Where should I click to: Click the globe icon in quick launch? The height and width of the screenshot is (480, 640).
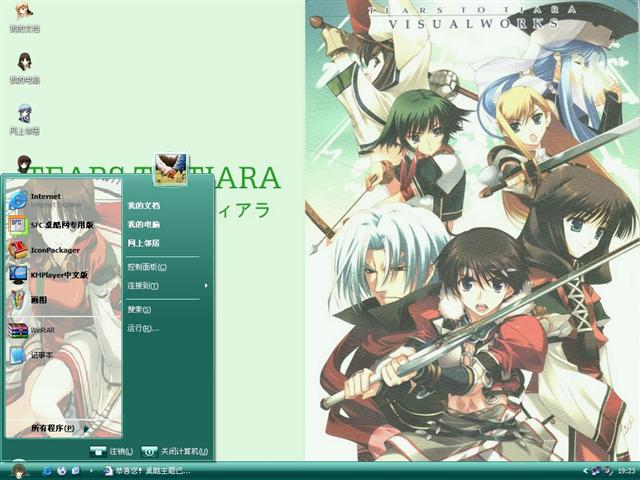point(62,471)
